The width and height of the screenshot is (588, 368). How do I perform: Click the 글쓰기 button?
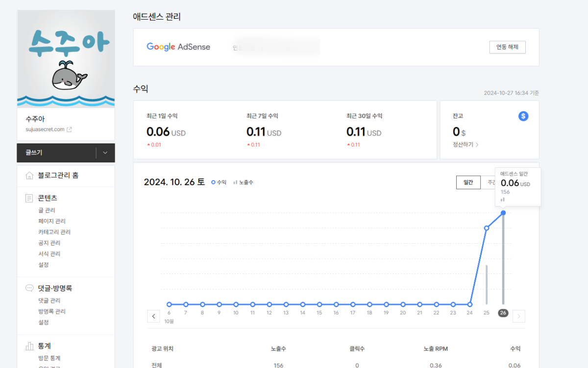coord(56,153)
